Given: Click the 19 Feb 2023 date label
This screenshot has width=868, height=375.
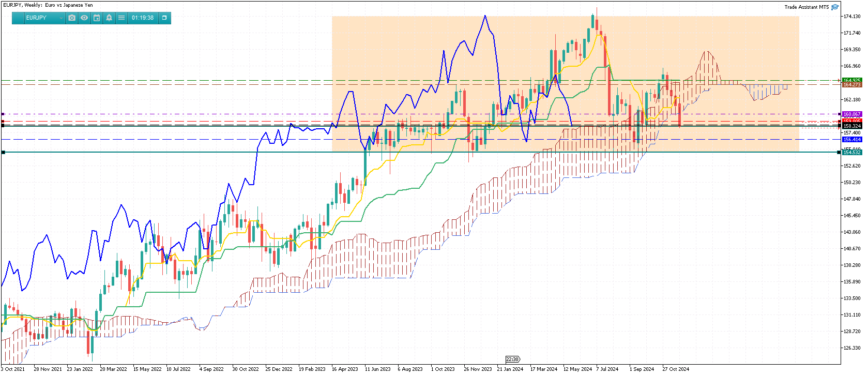Looking at the screenshot, I should (312, 369).
